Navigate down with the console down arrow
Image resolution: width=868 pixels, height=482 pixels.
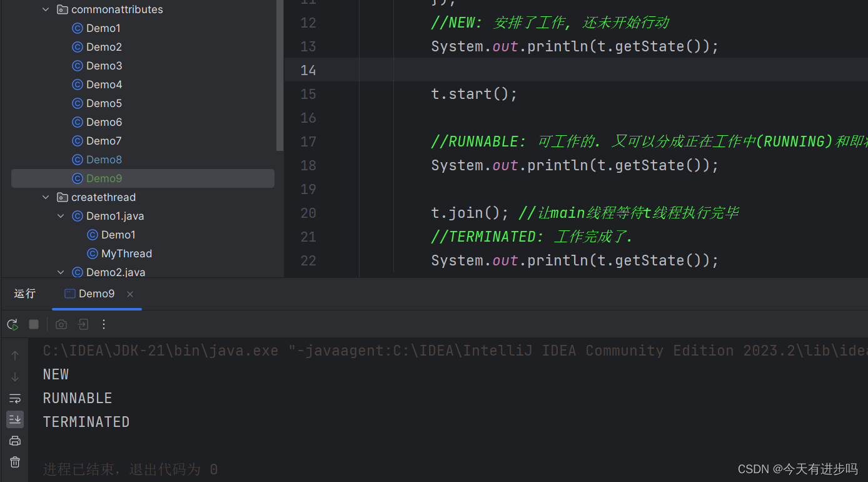(14, 376)
